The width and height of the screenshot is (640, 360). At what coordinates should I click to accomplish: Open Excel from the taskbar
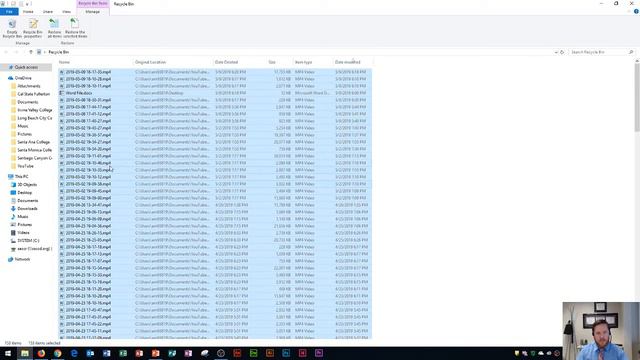[x=123, y=353]
